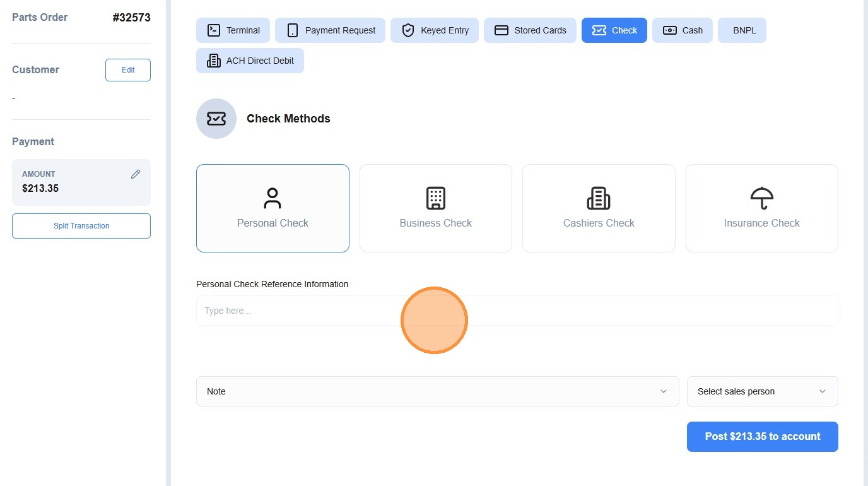The height and width of the screenshot is (486, 868).
Task: Choose the Business Check method
Action: 436,208
